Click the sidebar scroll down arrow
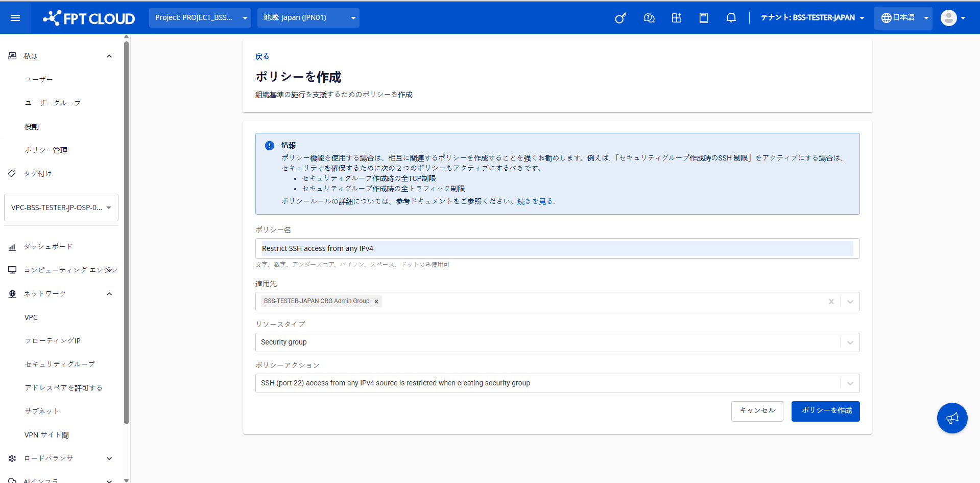The width and height of the screenshot is (980, 483). click(x=126, y=480)
